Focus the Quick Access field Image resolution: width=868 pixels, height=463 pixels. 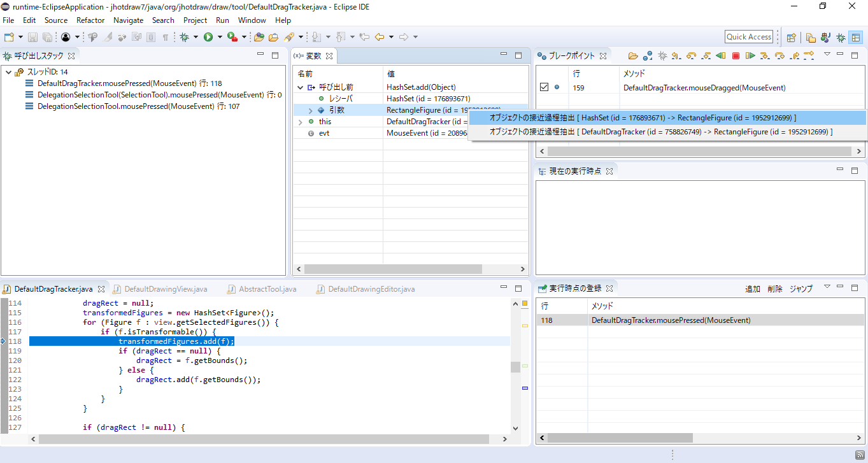point(749,37)
